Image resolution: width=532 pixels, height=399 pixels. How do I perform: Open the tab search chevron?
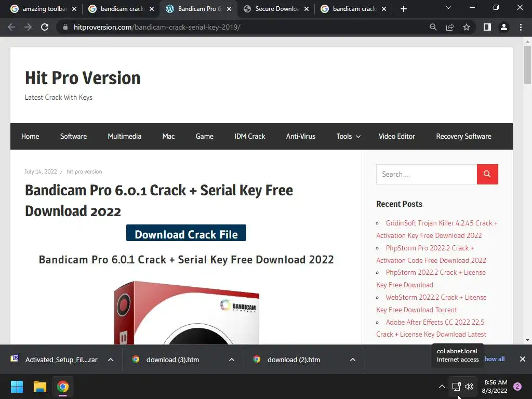[x=448, y=7]
